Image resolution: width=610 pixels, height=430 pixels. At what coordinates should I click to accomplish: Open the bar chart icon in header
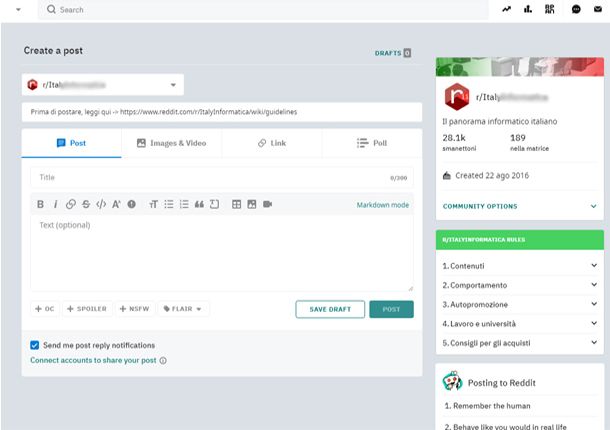[x=528, y=9]
